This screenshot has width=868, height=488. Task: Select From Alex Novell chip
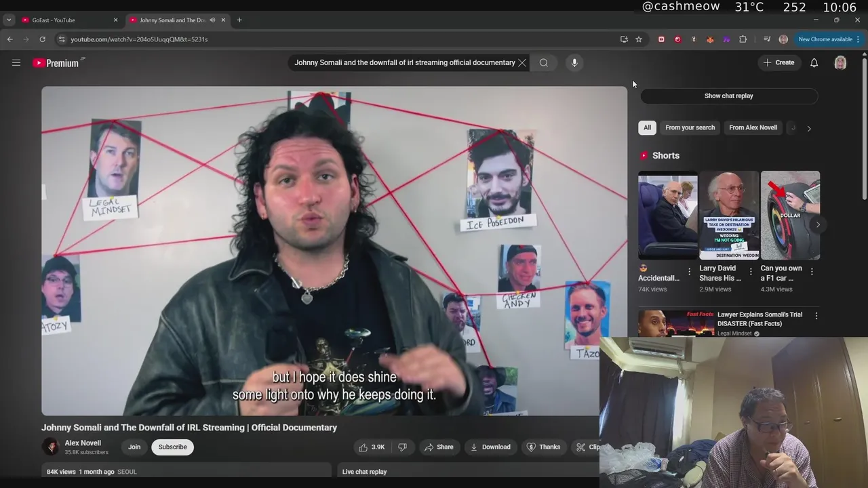click(x=753, y=127)
